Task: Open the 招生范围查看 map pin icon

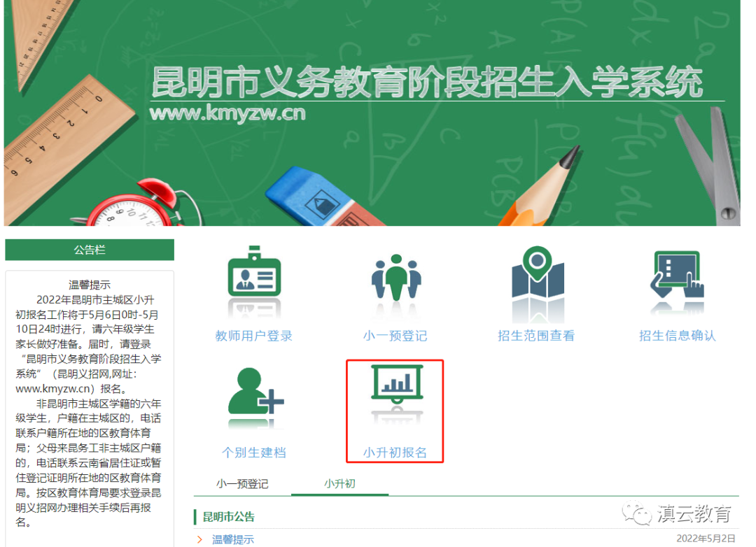Action: click(538, 271)
